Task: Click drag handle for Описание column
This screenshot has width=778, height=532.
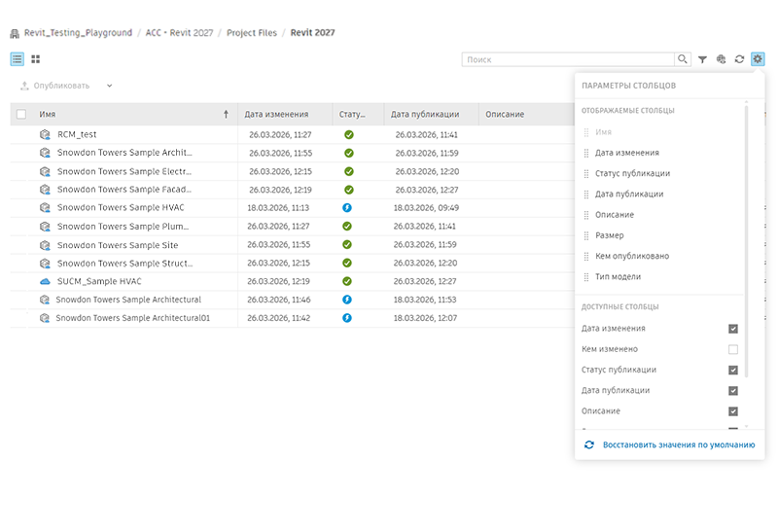Action: (586, 215)
